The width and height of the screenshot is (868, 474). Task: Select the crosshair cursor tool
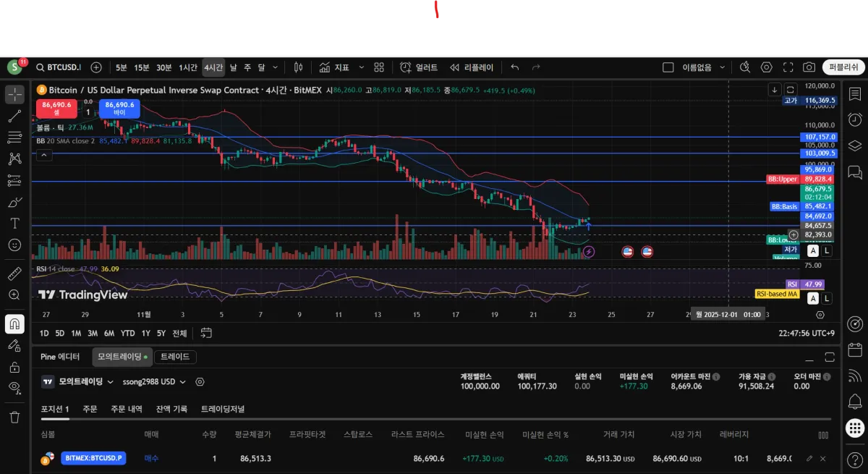tap(14, 95)
